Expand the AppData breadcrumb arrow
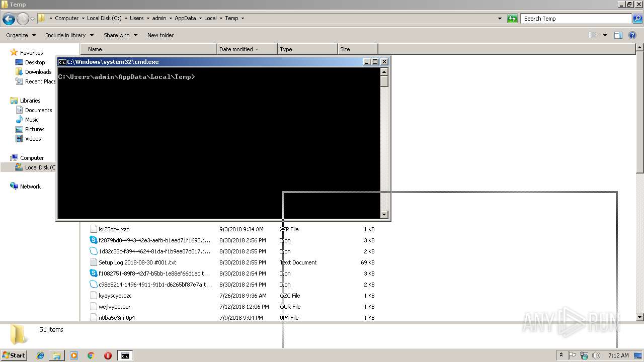 200,18
